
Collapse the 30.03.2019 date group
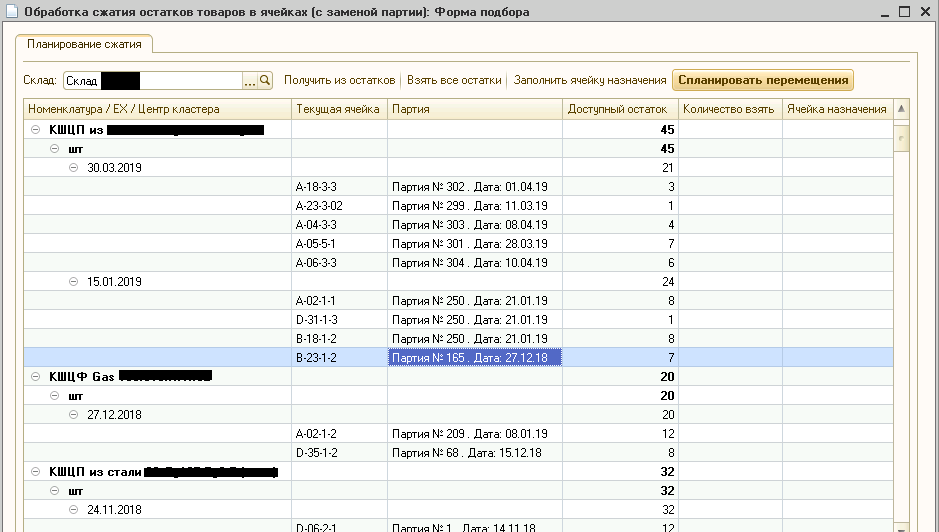pos(73,168)
